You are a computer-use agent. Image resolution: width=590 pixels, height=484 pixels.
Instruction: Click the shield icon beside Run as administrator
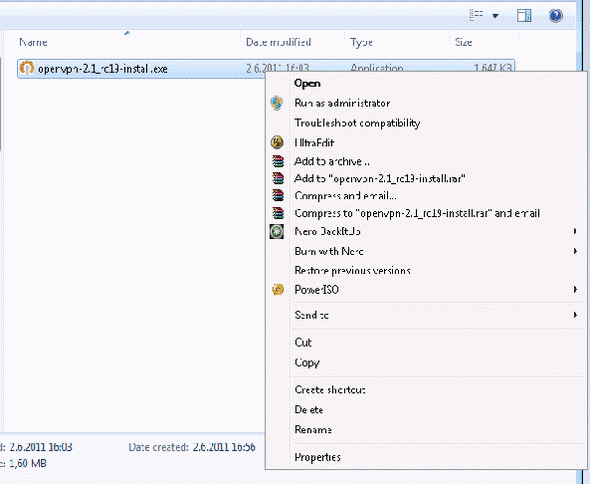277,103
